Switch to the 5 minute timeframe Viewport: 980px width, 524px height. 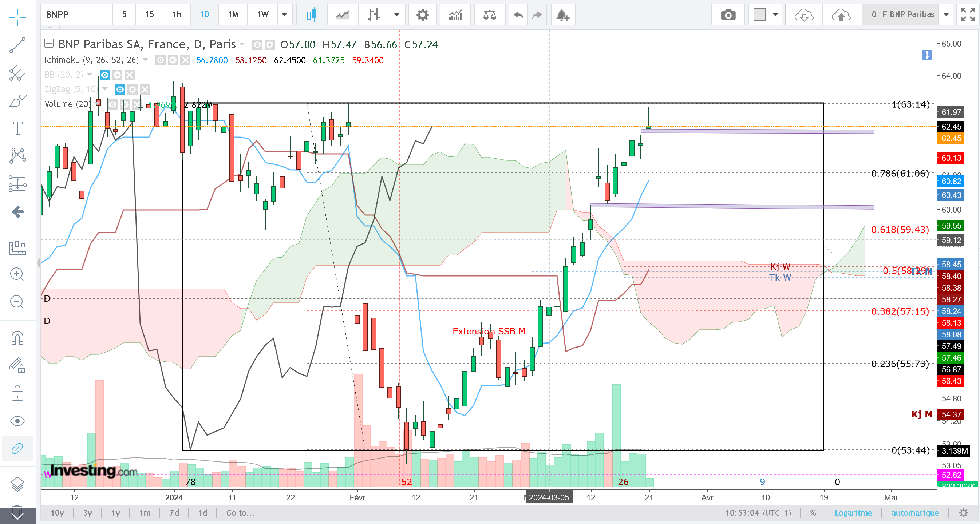tap(124, 15)
